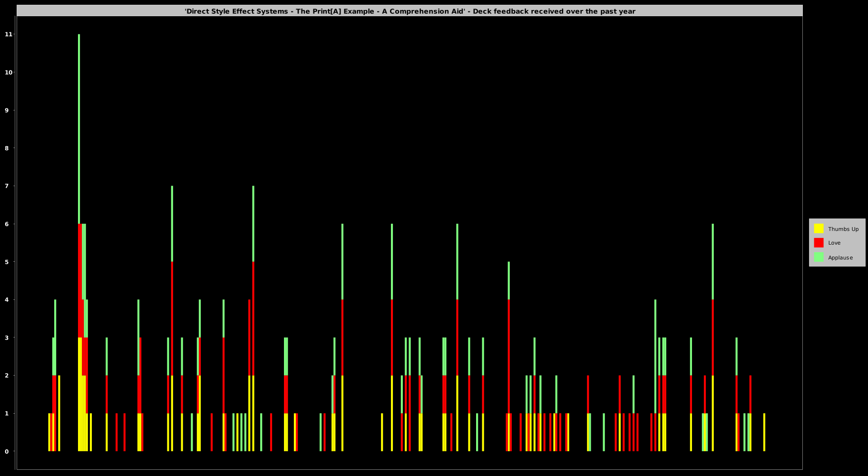This screenshot has height=476, width=868.
Task: Click the y-axis label 7
Action: coord(7,186)
